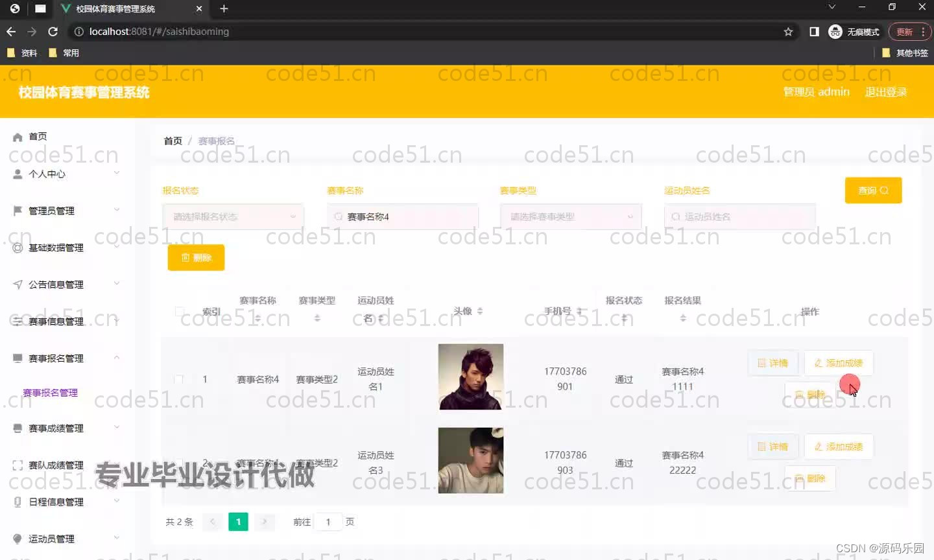This screenshot has width=934, height=560.
Task: Bookmark this page with star icon
Action: pyautogui.click(x=788, y=32)
